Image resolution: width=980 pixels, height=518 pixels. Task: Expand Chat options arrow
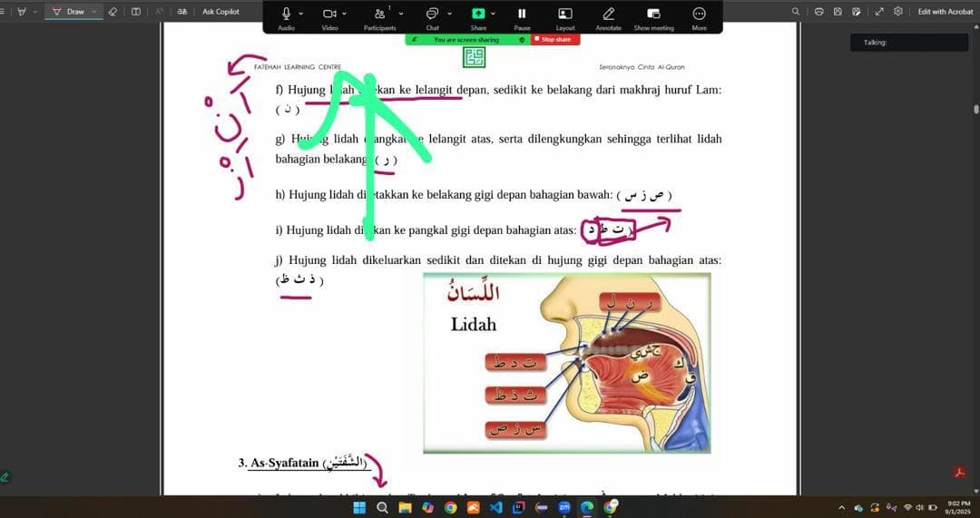pos(449,13)
